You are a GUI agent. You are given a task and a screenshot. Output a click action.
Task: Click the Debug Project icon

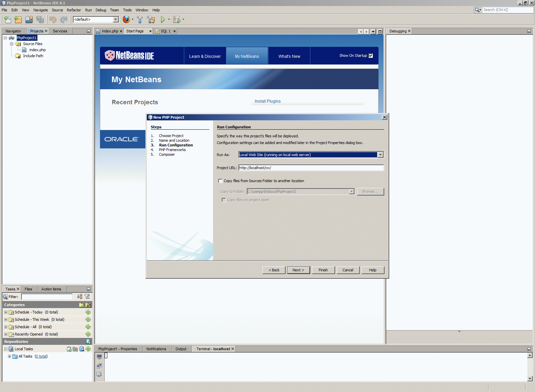pos(177,20)
